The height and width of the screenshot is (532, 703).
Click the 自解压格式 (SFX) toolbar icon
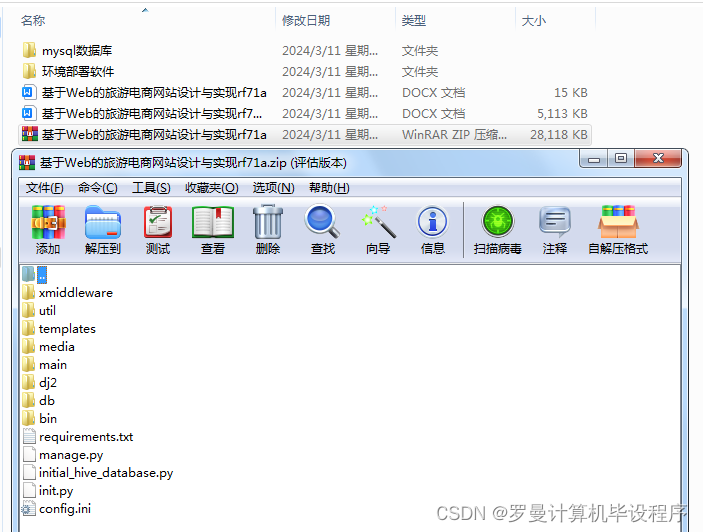click(618, 221)
